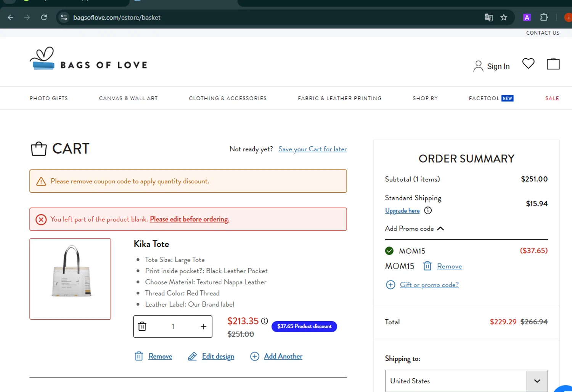Viewport: 572px width, 392px height.
Task: Open the Facetool menu item
Action: click(x=491, y=98)
